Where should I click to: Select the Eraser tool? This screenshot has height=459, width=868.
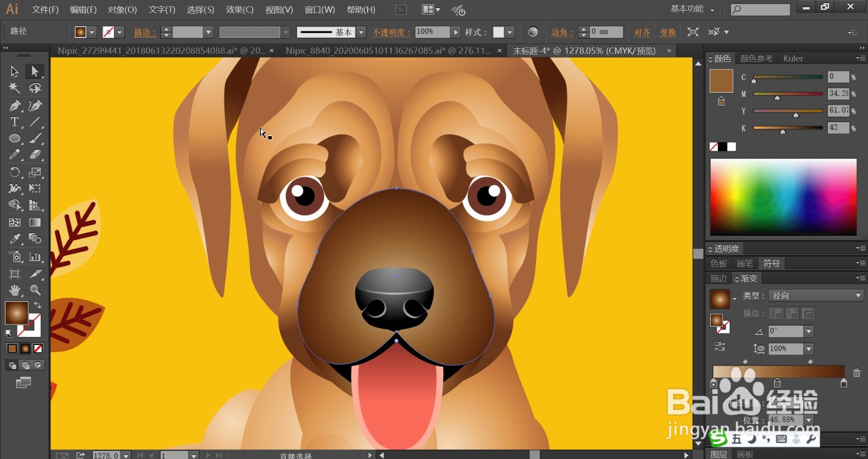[35, 155]
